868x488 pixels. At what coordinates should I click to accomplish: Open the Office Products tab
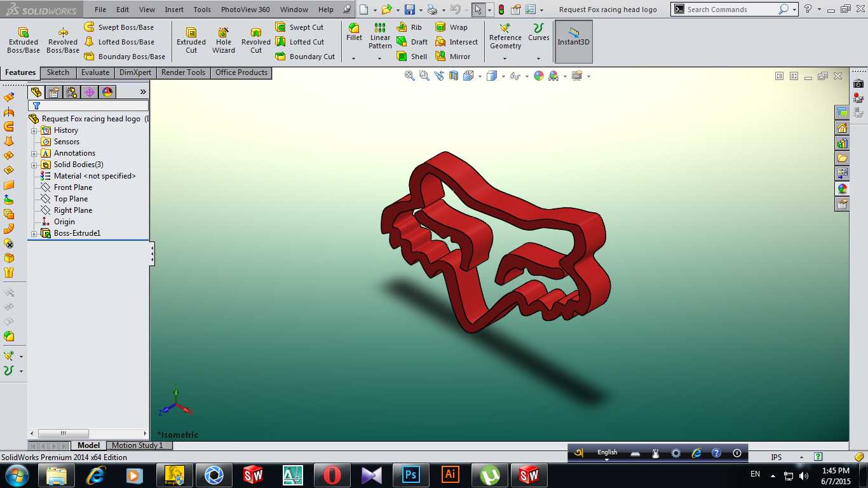click(241, 72)
